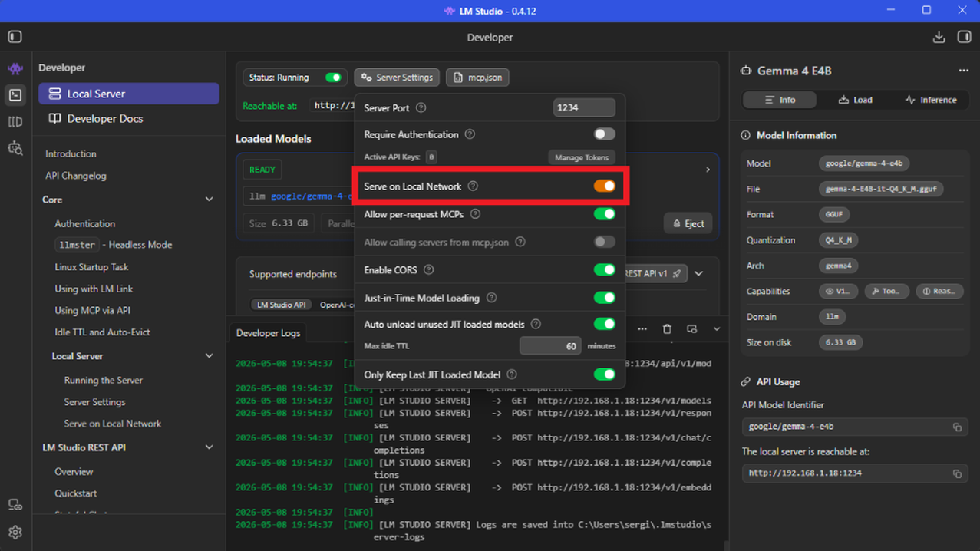Turn off Serve on Local Network switch
Image resolution: width=980 pixels, height=551 pixels.
[x=605, y=186]
